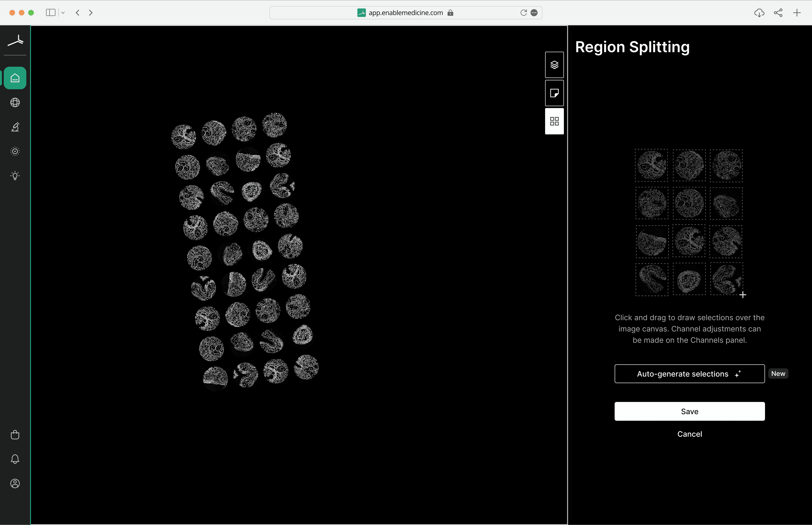Click the browser share icon
Viewport: 812px width, 525px height.
(778, 13)
